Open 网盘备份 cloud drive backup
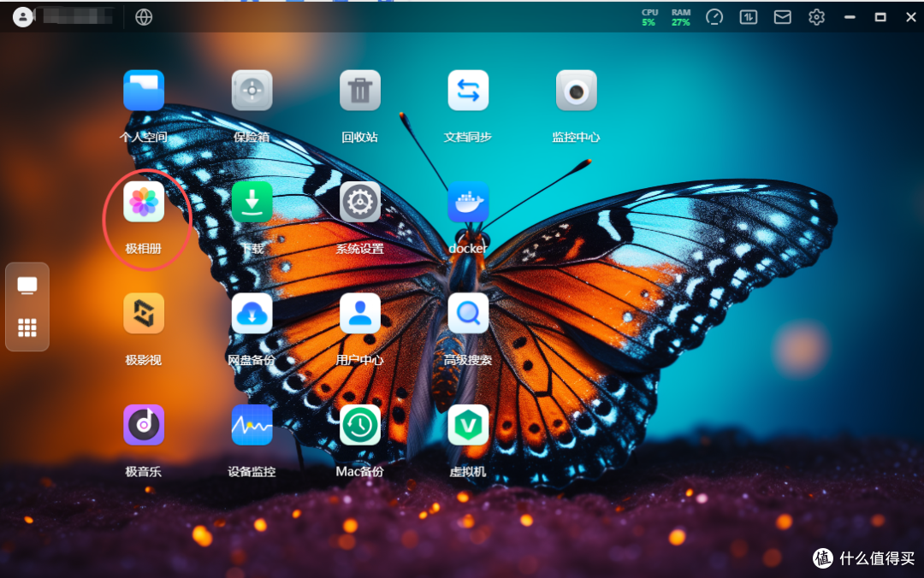The height and width of the screenshot is (578, 924). point(252,314)
